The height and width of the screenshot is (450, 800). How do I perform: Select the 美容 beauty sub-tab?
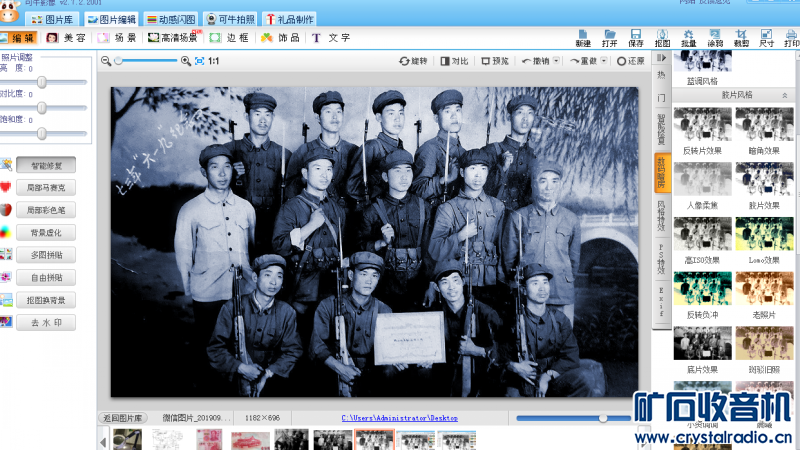click(x=66, y=38)
